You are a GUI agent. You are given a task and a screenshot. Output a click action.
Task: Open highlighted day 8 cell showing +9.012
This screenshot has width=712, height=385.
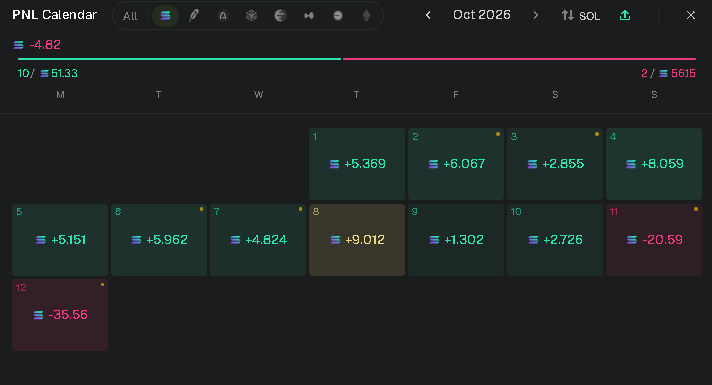357,240
